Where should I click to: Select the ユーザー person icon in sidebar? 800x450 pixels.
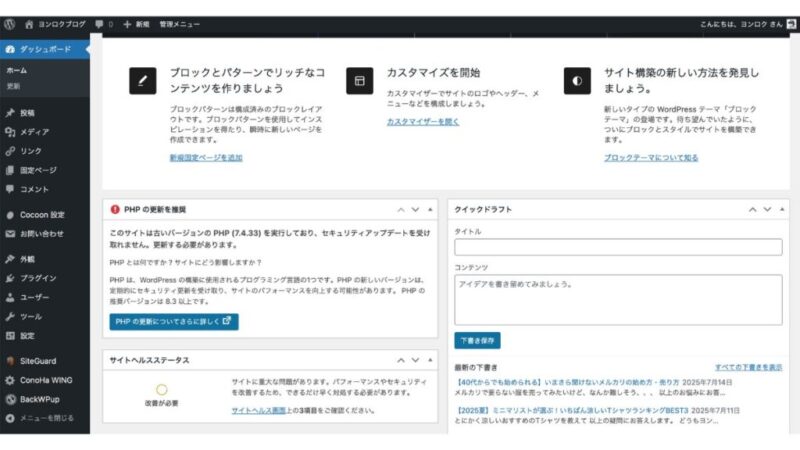click(x=10, y=297)
